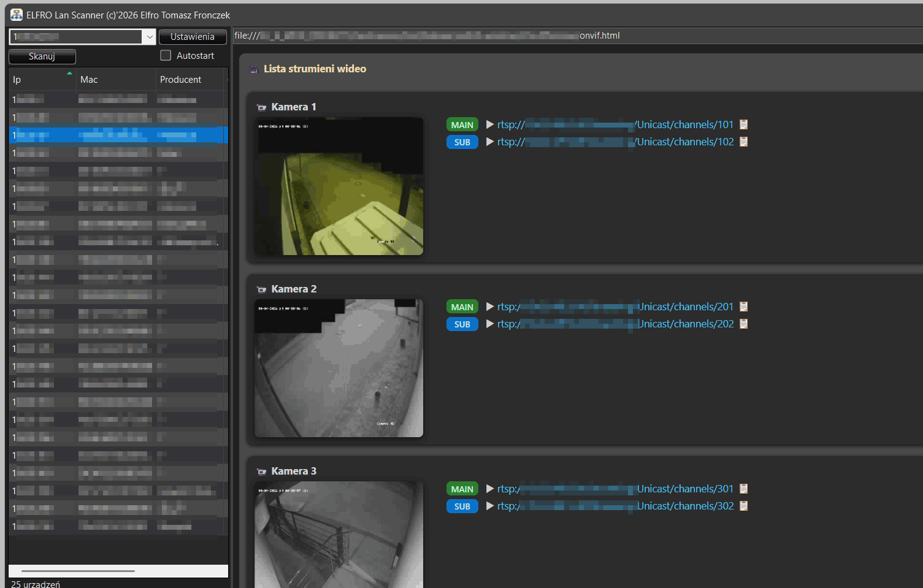Screen dimensions: 923x588
Task: Copy the Kamera 1 channel 101 stream URL
Action: point(743,124)
